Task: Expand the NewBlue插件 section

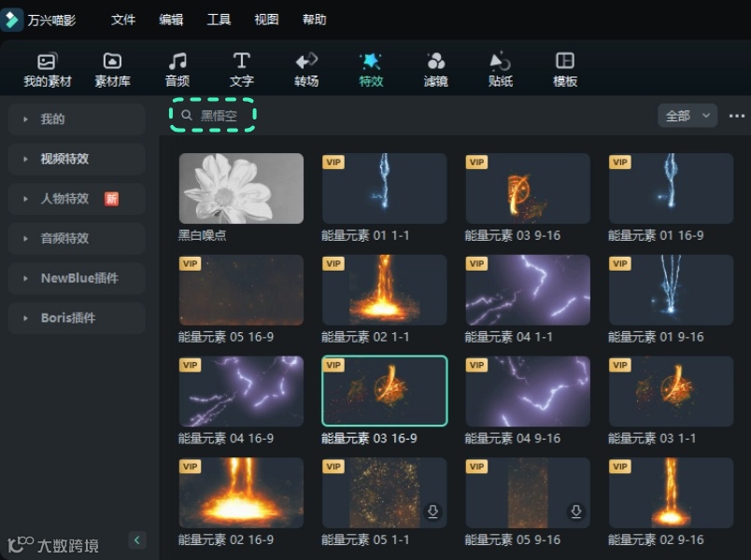Action: click(76, 278)
